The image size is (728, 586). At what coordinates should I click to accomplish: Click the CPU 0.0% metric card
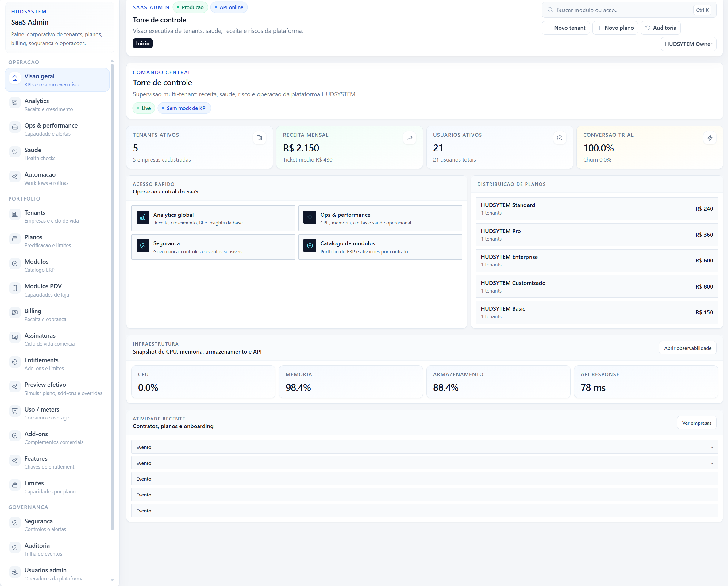point(203,382)
